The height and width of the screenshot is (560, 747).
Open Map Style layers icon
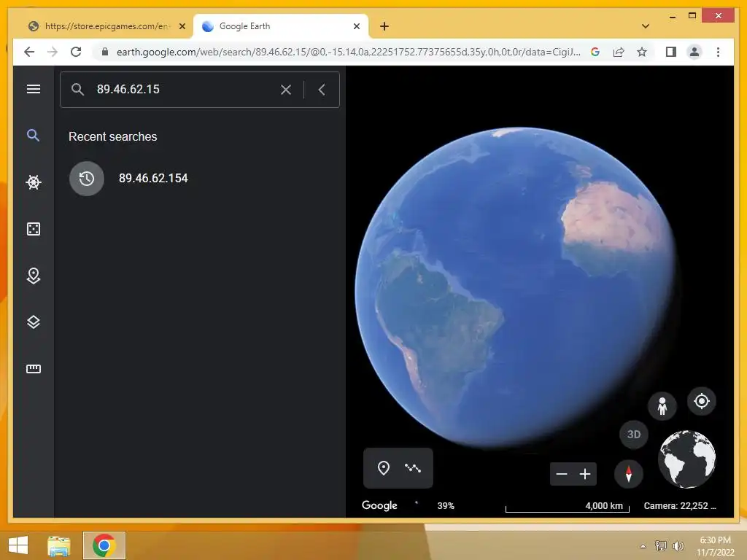[34, 322]
